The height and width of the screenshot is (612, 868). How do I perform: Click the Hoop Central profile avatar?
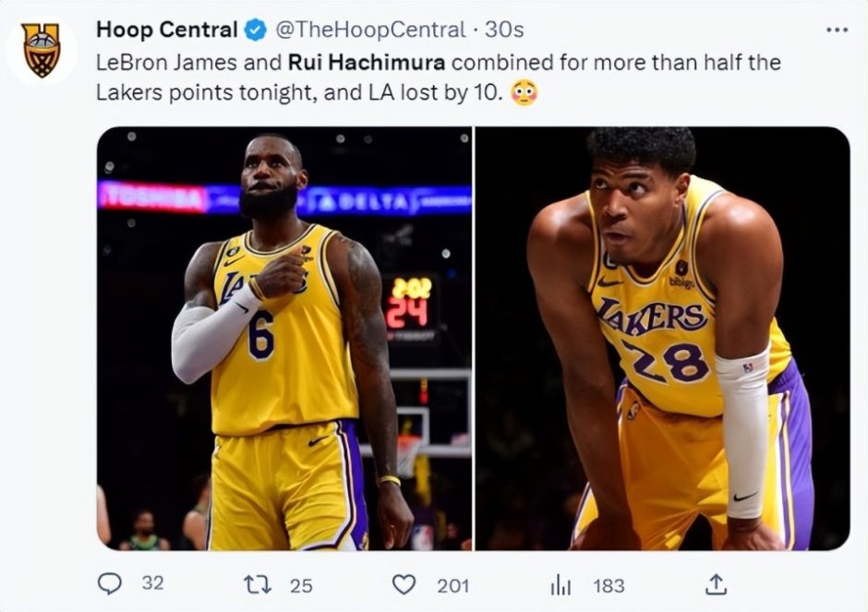pyautogui.click(x=42, y=50)
